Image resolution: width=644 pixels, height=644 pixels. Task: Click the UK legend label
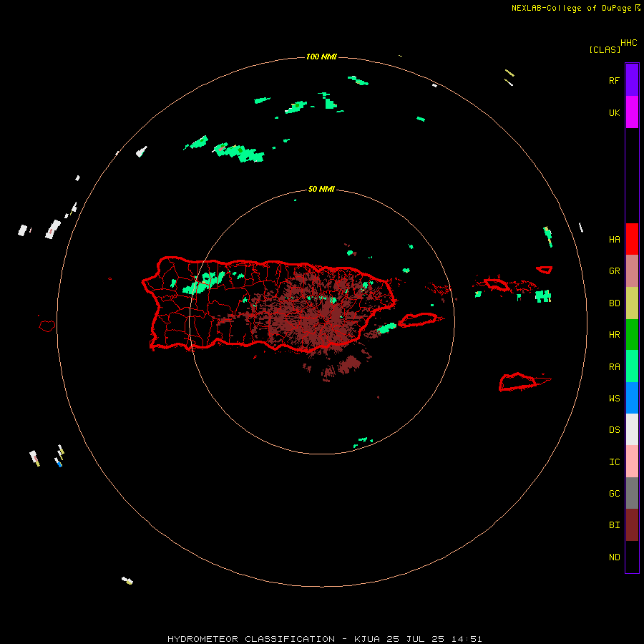coord(614,113)
